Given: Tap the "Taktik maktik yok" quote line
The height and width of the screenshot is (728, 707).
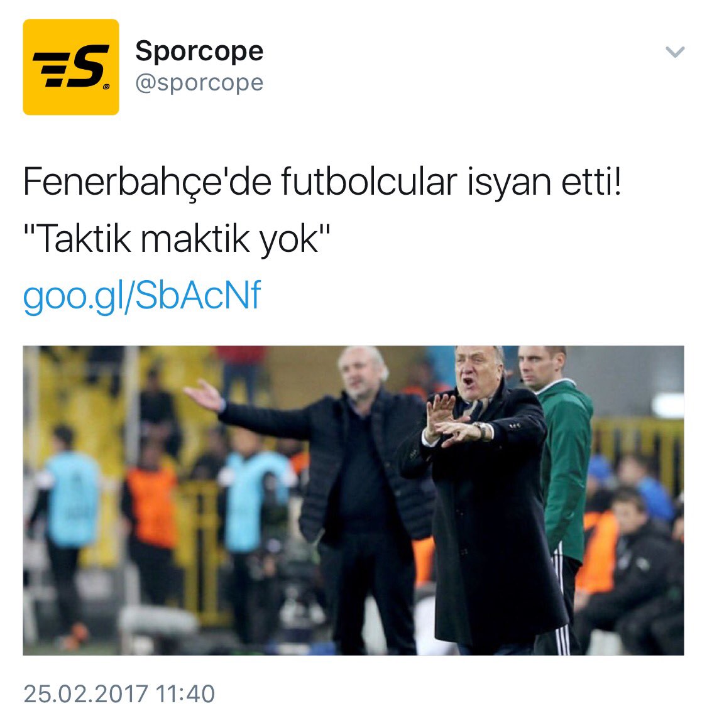Looking at the screenshot, I should pos(177,239).
